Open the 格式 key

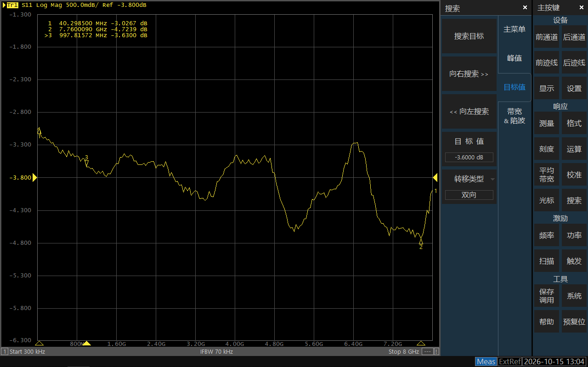point(574,124)
